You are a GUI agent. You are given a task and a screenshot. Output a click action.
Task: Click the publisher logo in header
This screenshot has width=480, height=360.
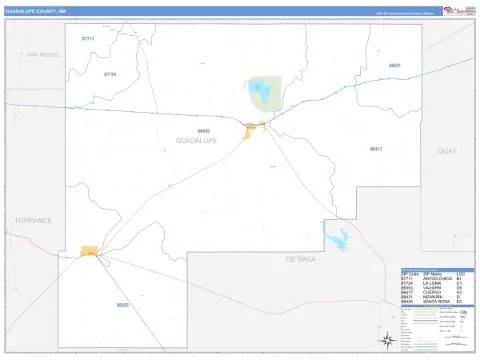tap(459, 11)
